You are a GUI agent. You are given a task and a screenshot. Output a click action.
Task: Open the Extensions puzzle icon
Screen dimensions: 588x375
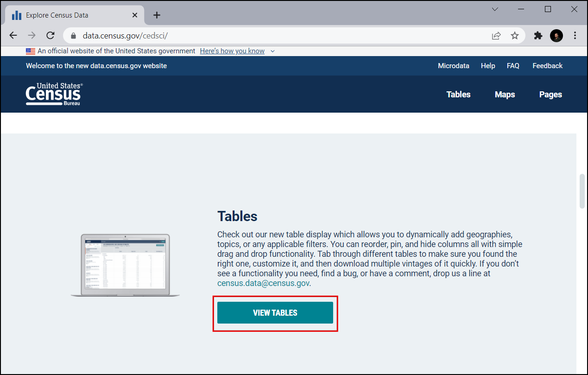(538, 36)
